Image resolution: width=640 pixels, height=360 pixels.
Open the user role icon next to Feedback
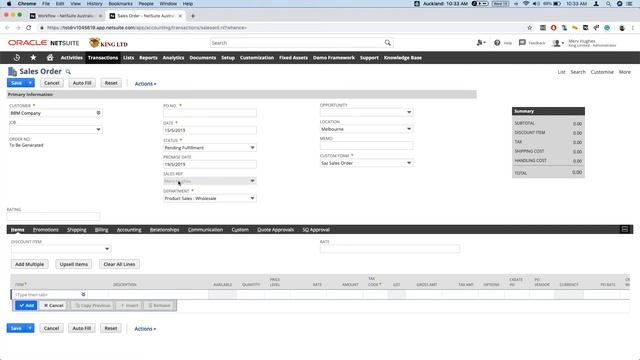point(557,43)
